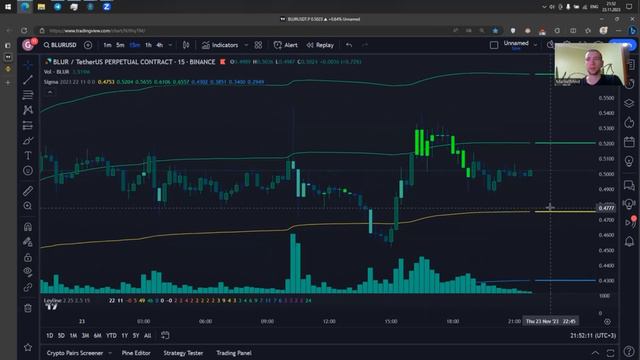Click the Vol BLUR volume legend
This screenshot has width=640, height=360.
56,72
